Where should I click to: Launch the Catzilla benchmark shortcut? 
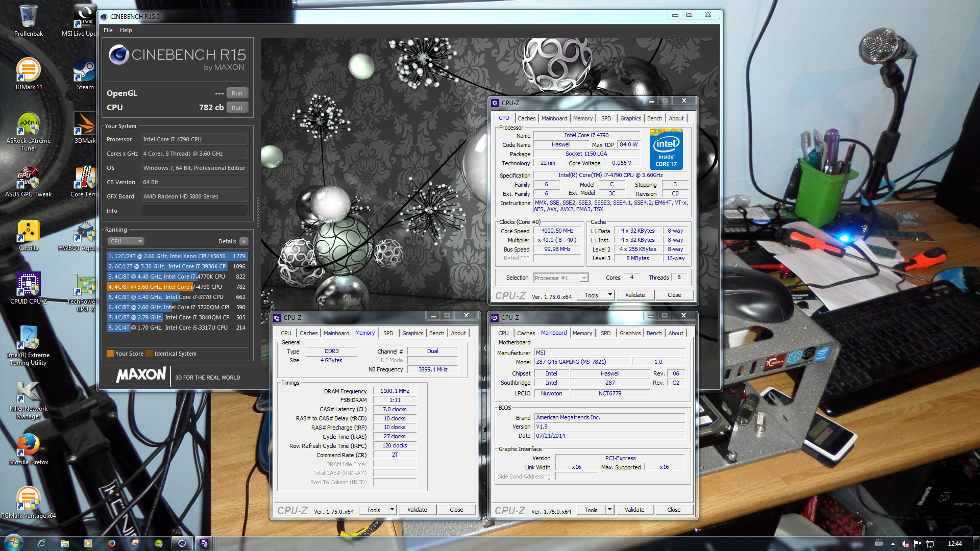point(29,235)
